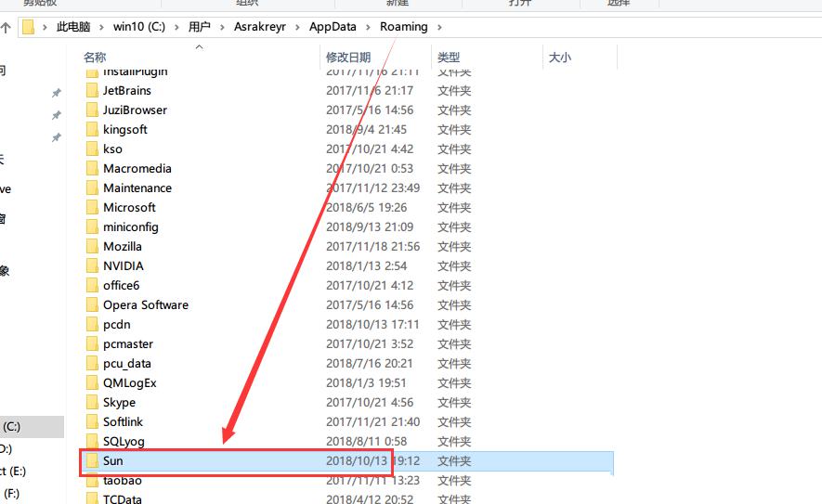Select (C:) drive in navigation pane
This screenshot has height=504, width=822.
[x=11, y=426]
